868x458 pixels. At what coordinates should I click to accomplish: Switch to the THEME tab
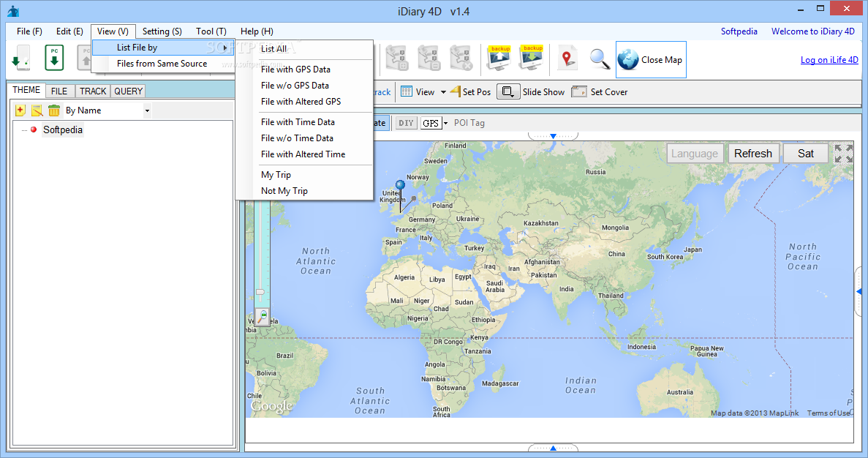26,90
